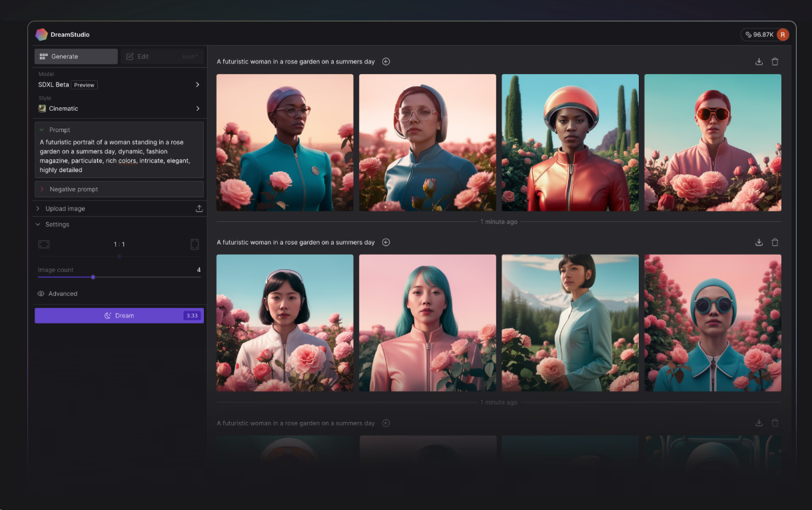Image resolution: width=812 pixels, height=510 pixels.
Task: Click the Model label
Action: 46,74
